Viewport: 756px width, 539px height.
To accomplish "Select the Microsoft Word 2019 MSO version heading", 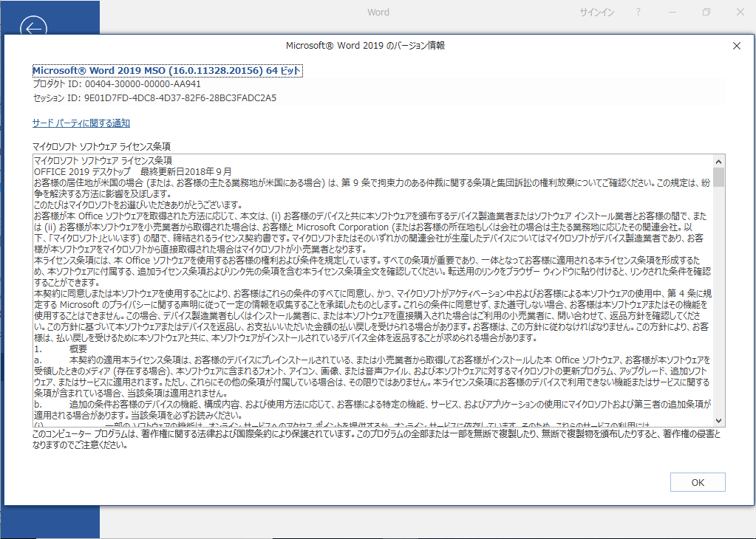I will (x=167, y=71).
